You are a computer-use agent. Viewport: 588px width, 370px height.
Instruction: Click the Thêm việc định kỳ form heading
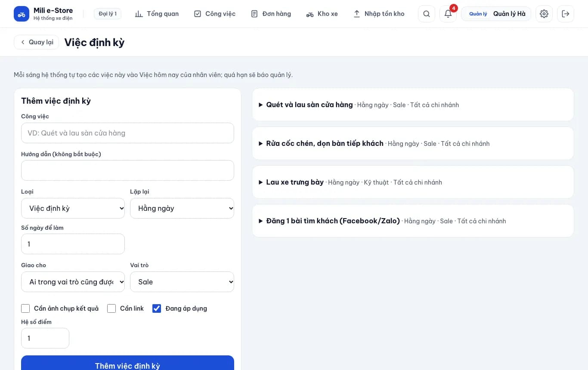[x=56, y=101]
